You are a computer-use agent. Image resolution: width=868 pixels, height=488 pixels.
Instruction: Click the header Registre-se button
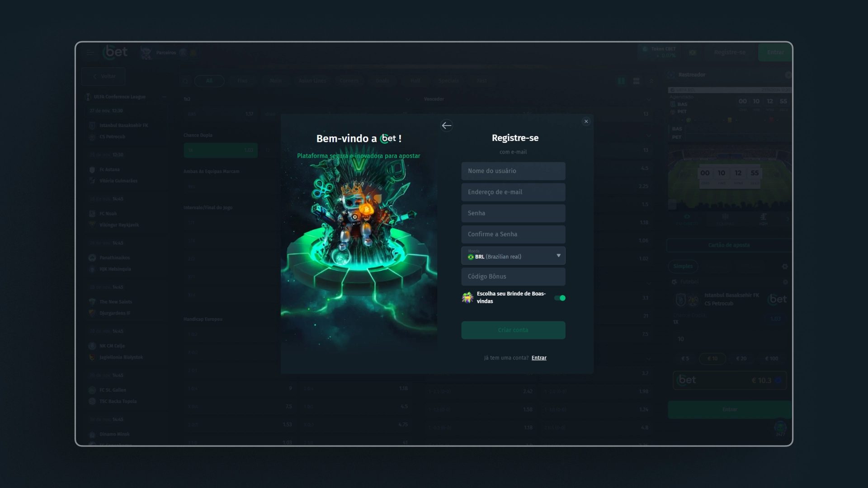730,52
